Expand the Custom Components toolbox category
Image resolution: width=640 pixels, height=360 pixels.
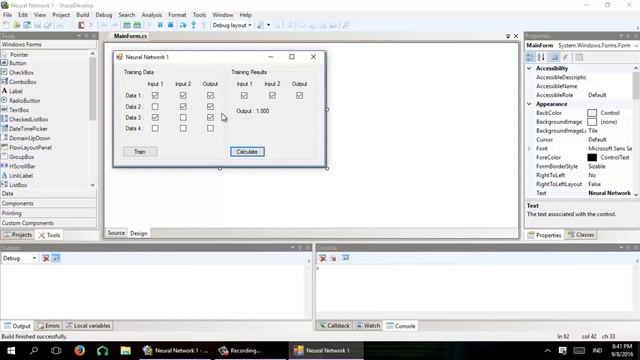[49, 223]
